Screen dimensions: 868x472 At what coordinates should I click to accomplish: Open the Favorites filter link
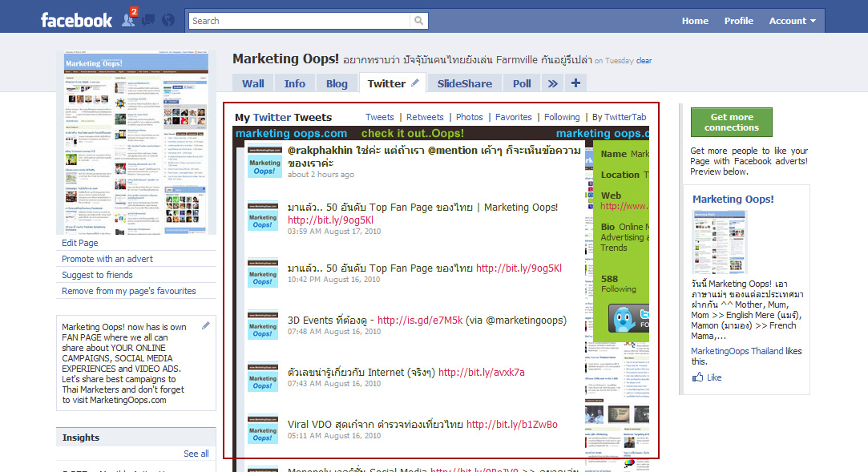coord(513,117)
